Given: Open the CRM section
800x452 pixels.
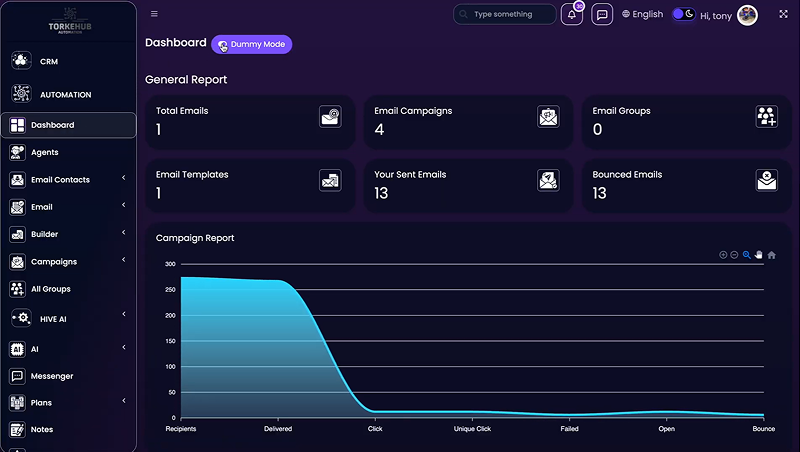Looking at the screenshot, I should 49,61.
